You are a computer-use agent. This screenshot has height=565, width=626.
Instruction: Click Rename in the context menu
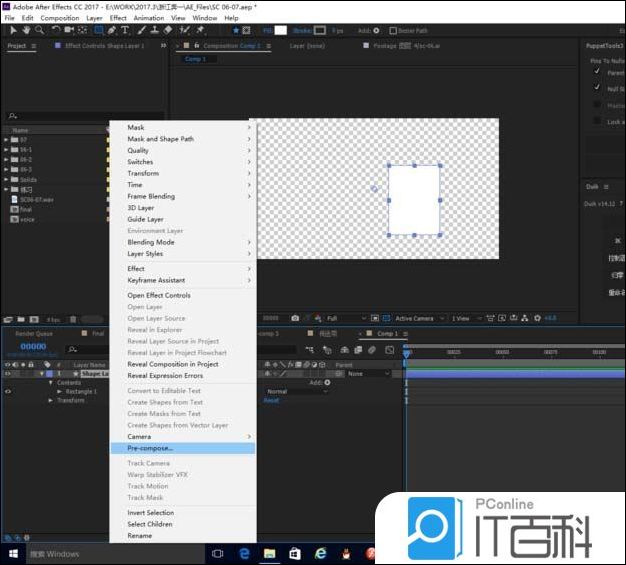coord(140,535)
